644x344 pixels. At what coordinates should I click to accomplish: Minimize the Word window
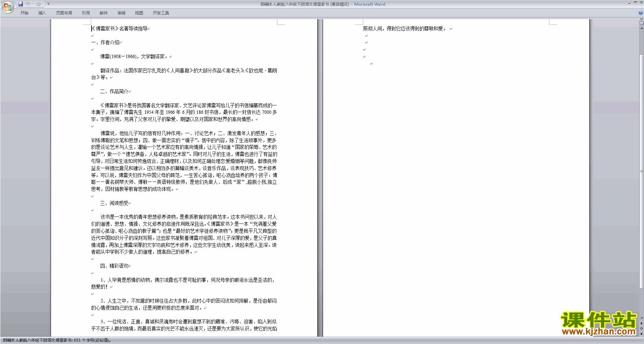coord(629,3)
